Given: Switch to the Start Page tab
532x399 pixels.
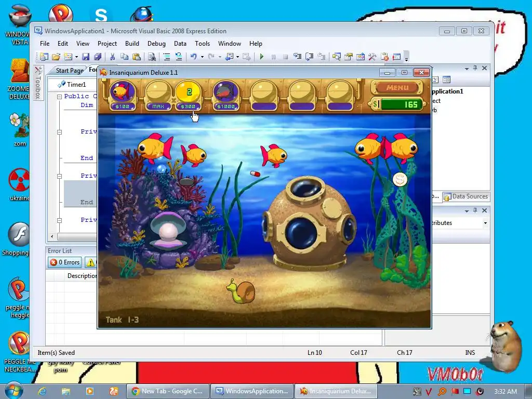Looking at the screenshot, I should pyautogui.click(x=69, y=71).
